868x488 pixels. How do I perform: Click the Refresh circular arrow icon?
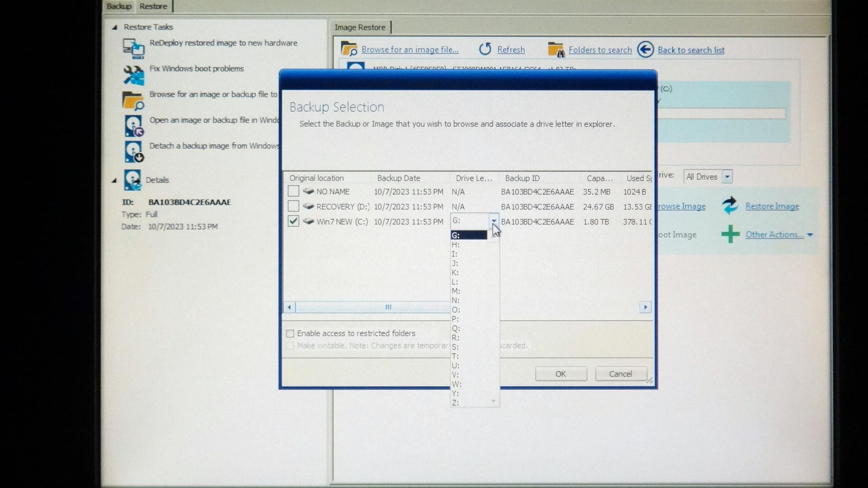[x=485, y=49]
